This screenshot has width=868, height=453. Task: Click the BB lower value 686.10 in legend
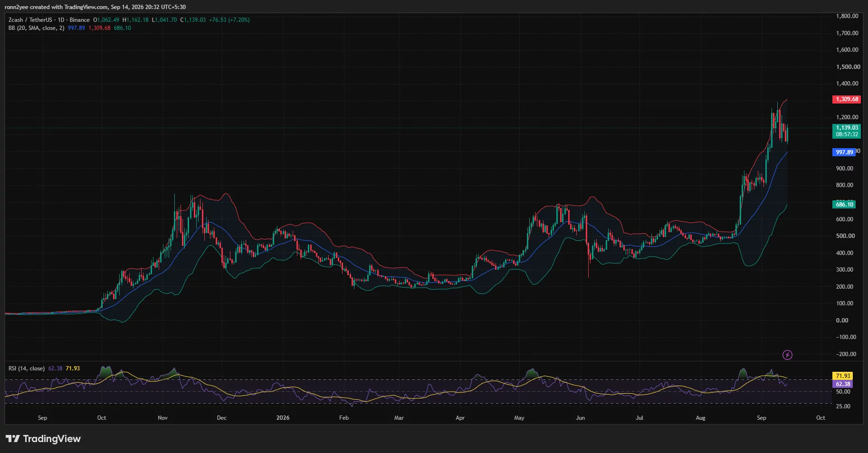point(122,28)
